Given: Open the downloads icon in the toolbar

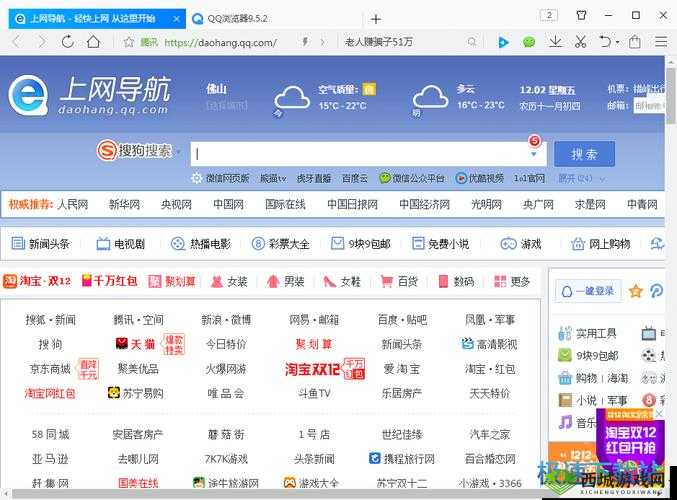Looking at the screenshot, I should coord(555,42).
